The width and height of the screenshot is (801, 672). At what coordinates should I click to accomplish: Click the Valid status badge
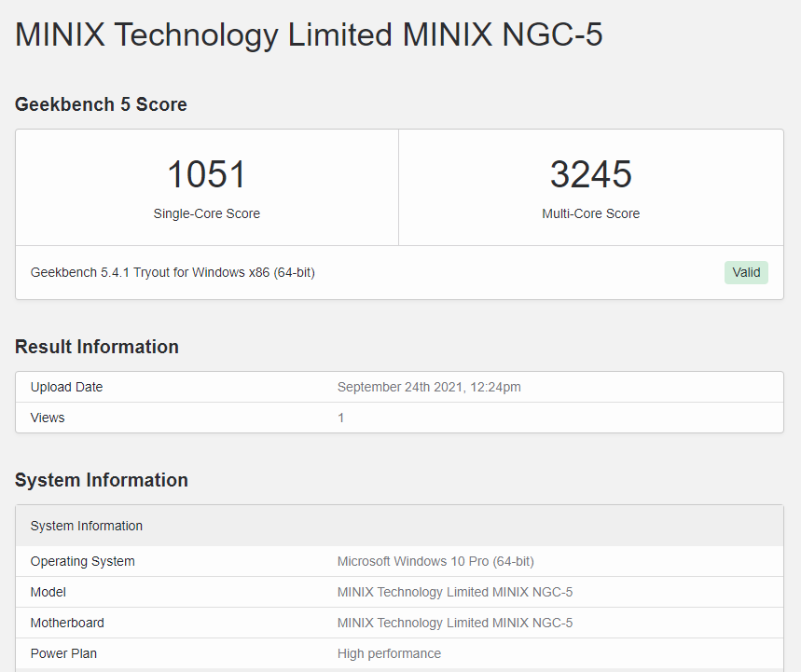[746, 273]
